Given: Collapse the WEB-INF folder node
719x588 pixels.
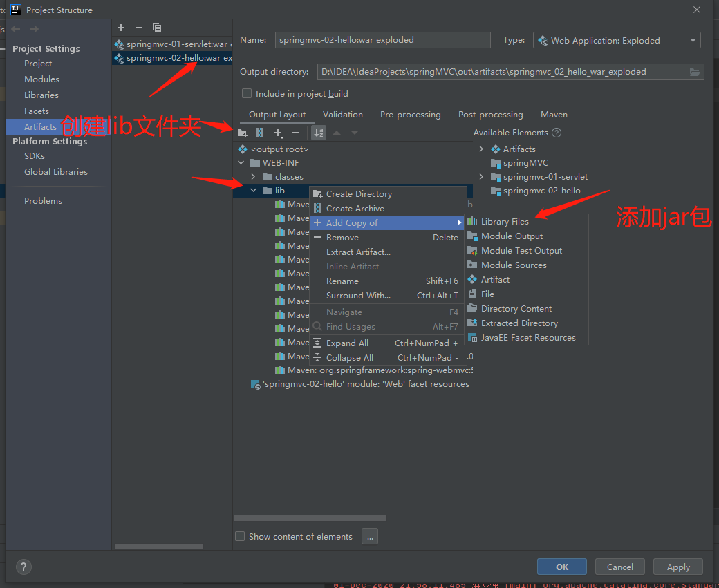Looking at the screenshot, I should coord(241,162).
